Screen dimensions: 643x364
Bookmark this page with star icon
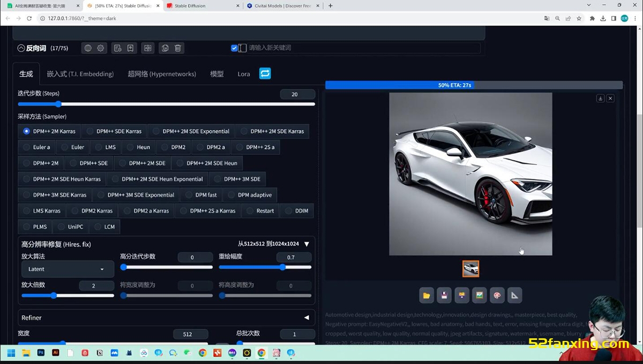pos(579,18)
